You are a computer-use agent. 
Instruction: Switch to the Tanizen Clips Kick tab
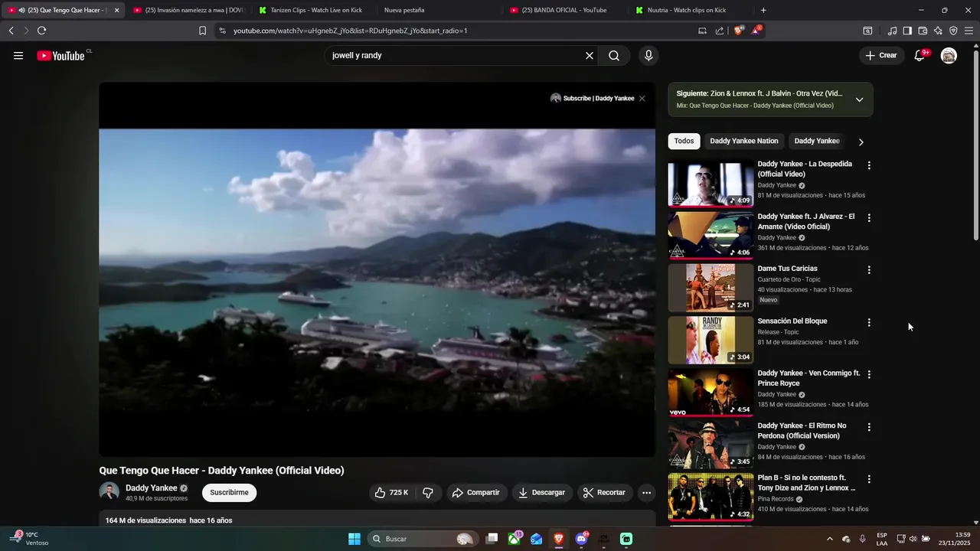312,10
